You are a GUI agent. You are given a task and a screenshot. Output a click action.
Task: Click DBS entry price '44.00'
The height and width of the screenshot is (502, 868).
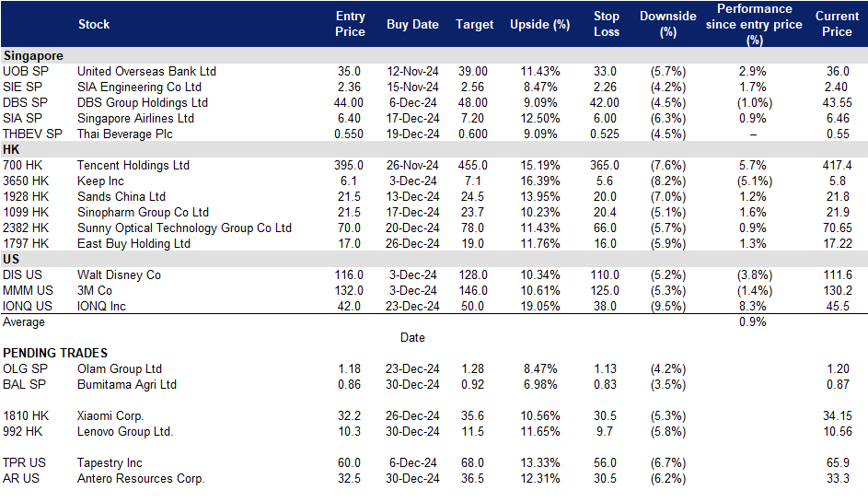349,102
